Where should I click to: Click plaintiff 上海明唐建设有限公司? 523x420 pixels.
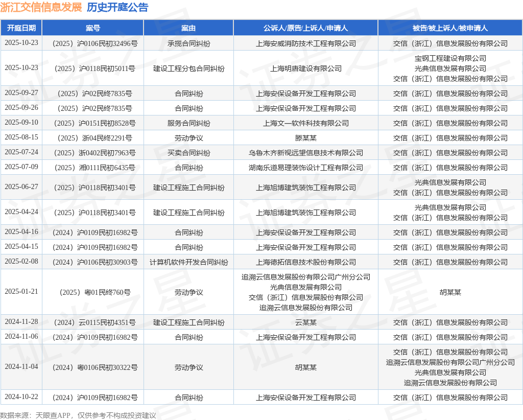pyautogui.click(x=306, y=68)
